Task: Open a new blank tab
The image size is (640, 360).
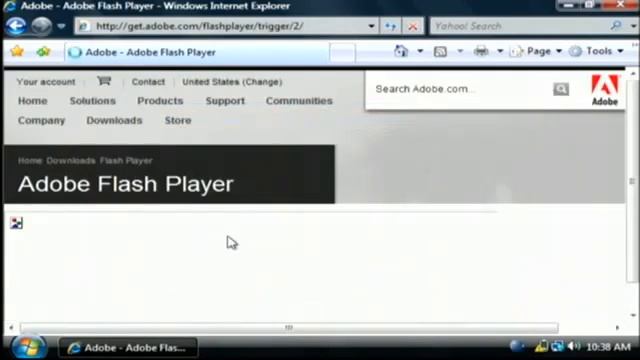Action: tap(342, 53)
